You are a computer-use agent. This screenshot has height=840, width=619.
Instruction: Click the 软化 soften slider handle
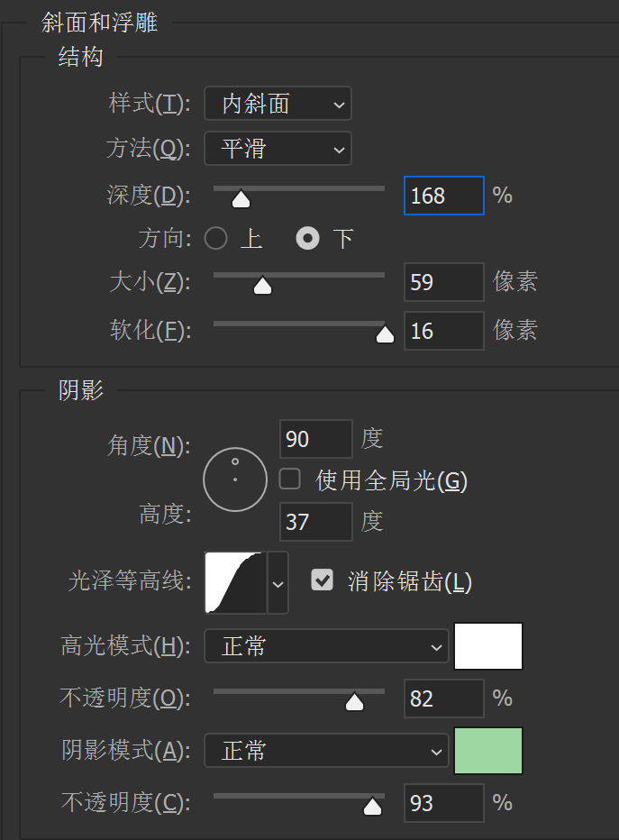pyautogui.click(x=385, y=334)
